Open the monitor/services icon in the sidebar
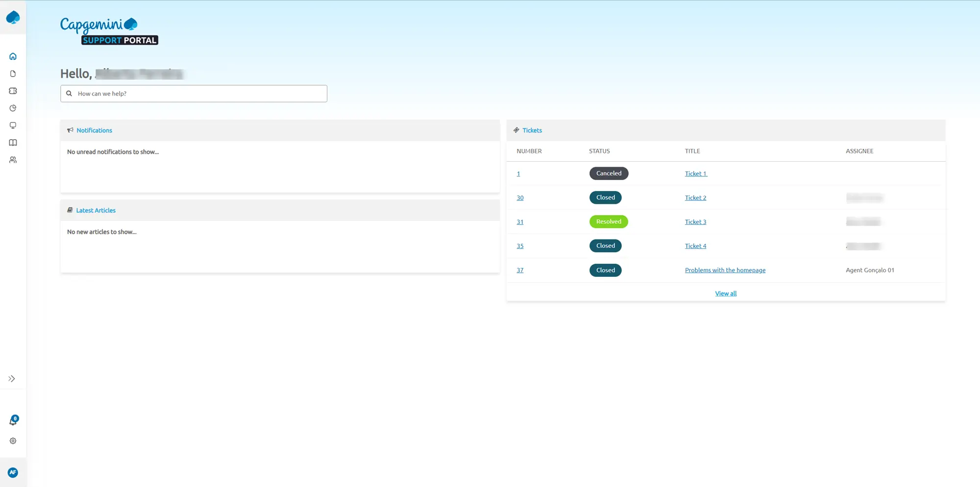This screenshot has width=980, height=487. coord(13,125)
